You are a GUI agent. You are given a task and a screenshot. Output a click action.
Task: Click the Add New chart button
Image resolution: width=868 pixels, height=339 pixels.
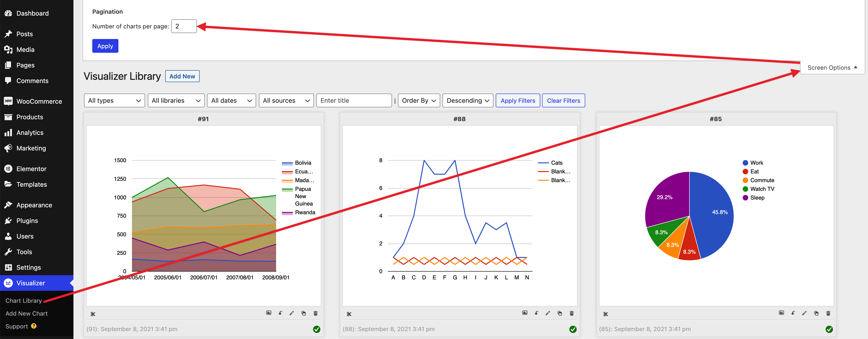click(182, 76)
